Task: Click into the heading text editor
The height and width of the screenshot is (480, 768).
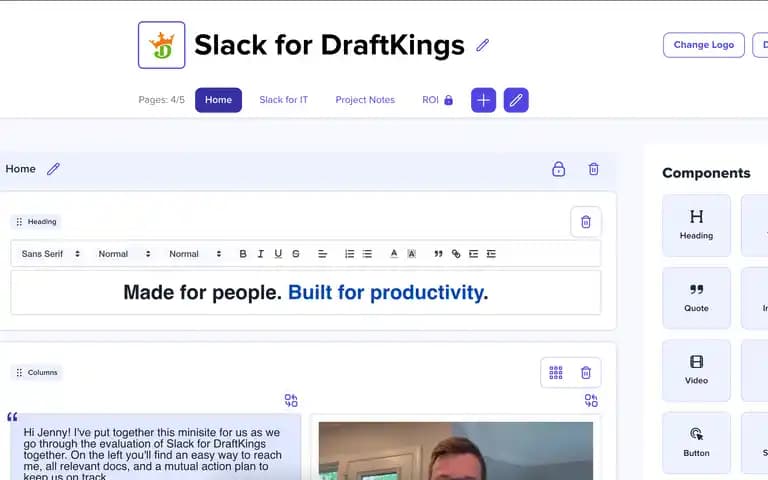Action: [306, 292]
